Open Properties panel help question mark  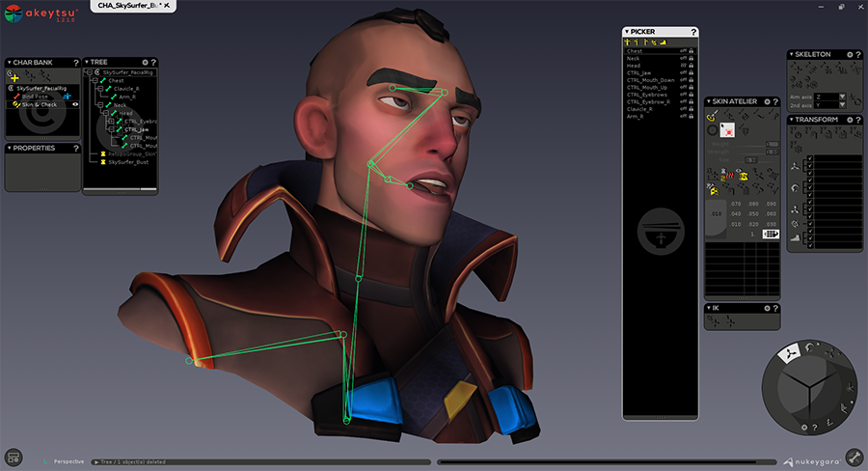[76, 149]
